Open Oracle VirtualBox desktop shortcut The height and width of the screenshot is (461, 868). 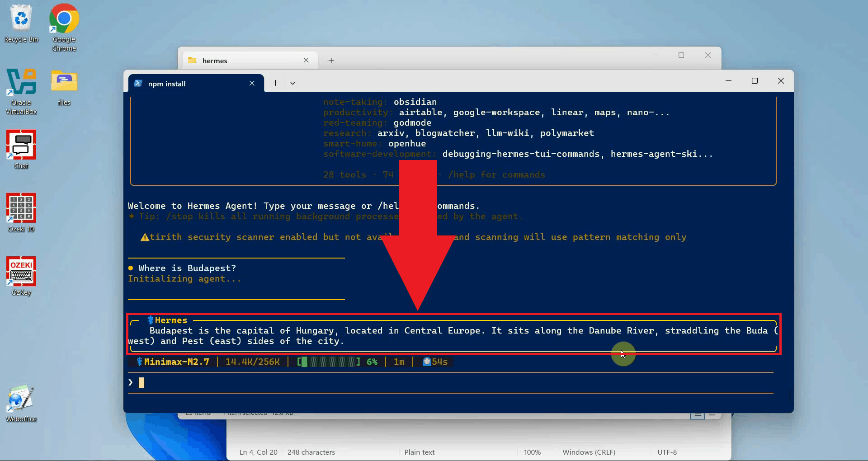point(21,91)
